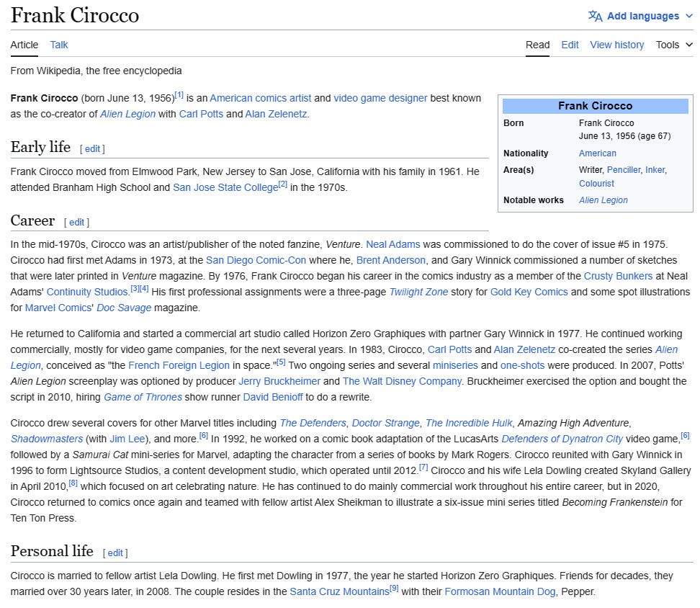Click the 'Frank Cirocco' page title heading

coord(75,15)
